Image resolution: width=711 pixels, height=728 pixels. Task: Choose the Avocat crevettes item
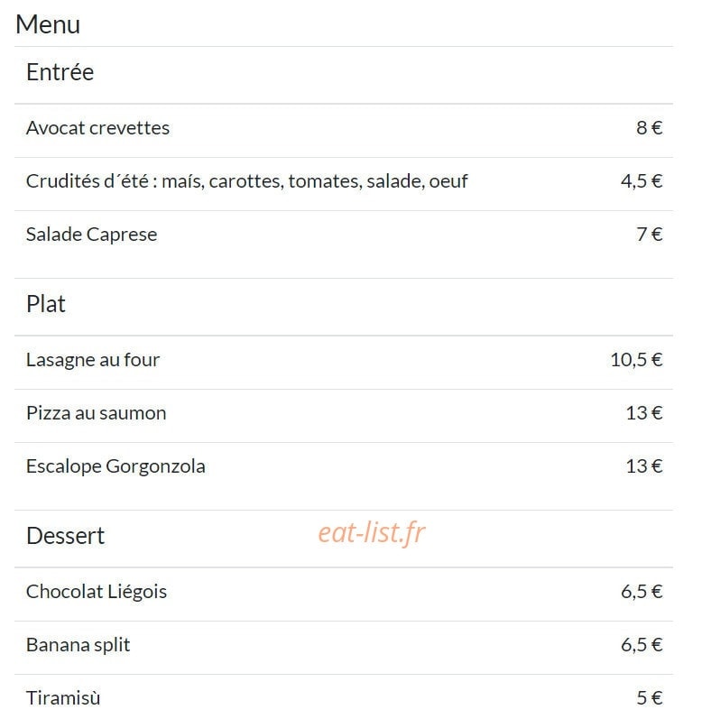97,128
